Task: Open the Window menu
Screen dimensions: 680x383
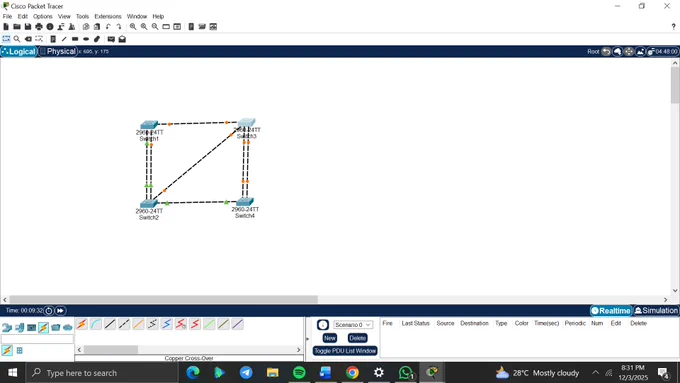Action: click(x=137, y=16)
